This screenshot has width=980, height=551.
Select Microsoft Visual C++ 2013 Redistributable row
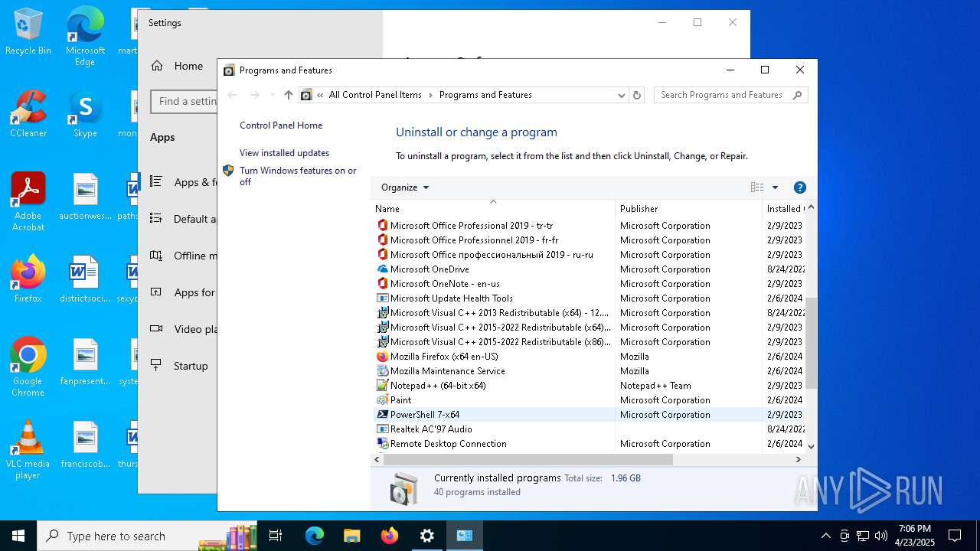point(588,313)
